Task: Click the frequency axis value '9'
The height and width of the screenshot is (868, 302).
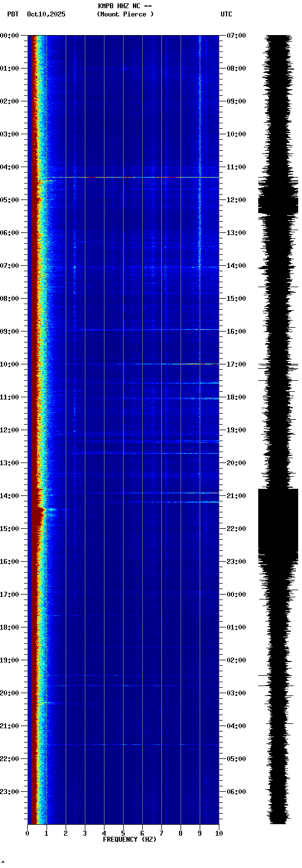Action: click(x=200, y=833)
